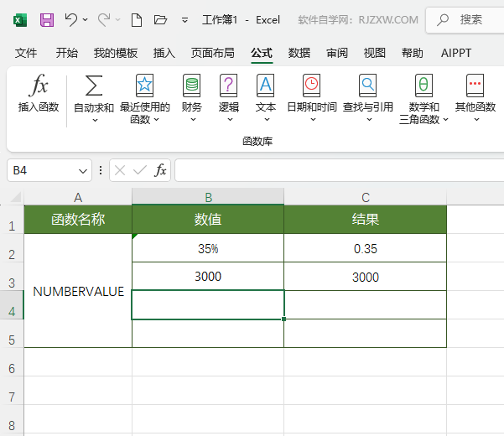Click the formula bar fx insert function icon
The image size is (504, 436).
click(160, 170)
